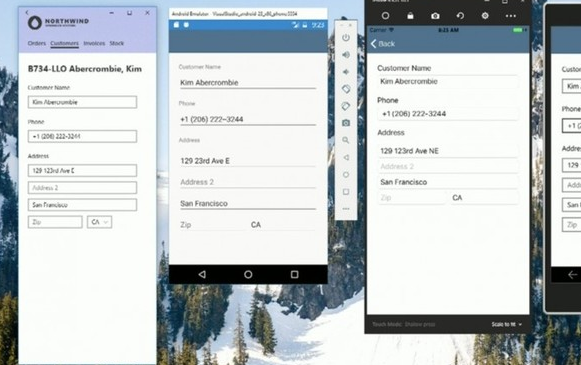The image size is (581, 365).
Task: Go to Stock tab in Northwind
Action: [x=117, y=43]
